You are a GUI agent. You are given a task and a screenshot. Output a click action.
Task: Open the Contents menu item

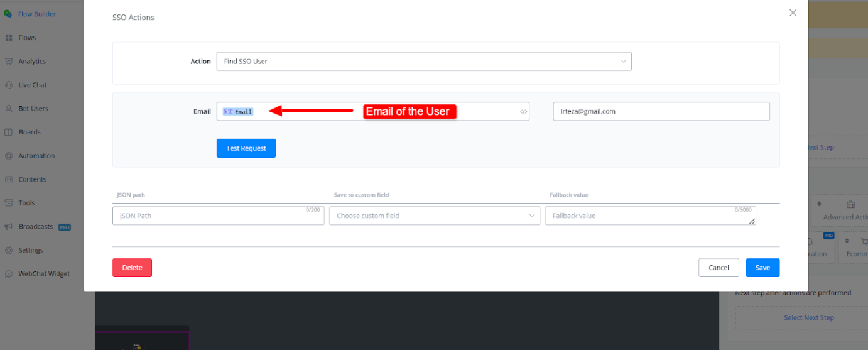click(32, 180)
